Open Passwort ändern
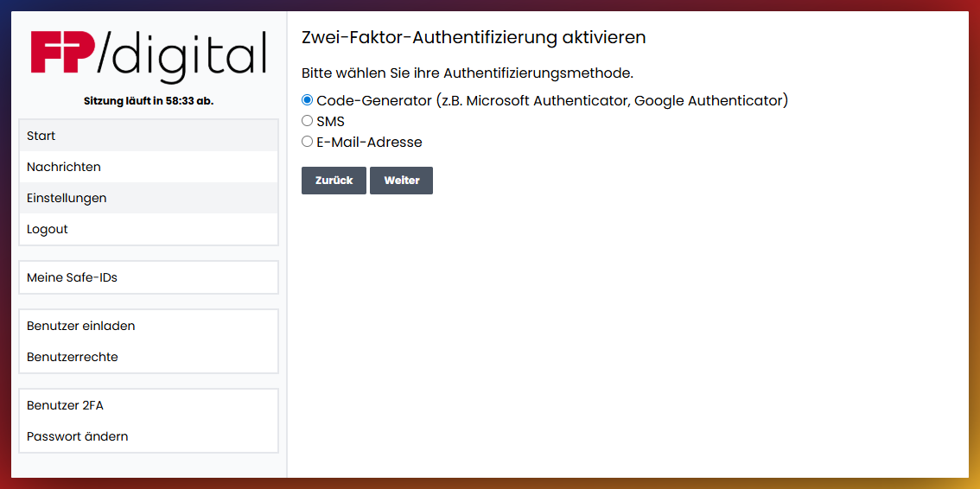This screenshot has height=489, width=980. click(149, 436)
